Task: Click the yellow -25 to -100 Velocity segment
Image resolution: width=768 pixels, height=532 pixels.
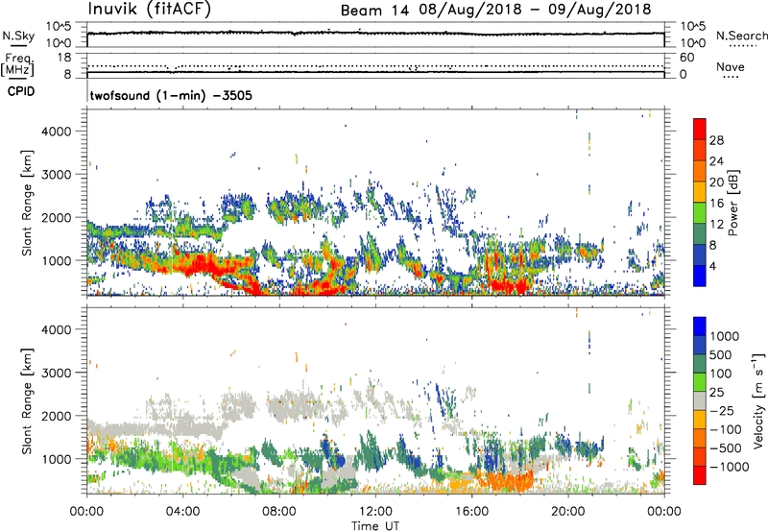Action: pyautogui.click(x=700, y=420)
